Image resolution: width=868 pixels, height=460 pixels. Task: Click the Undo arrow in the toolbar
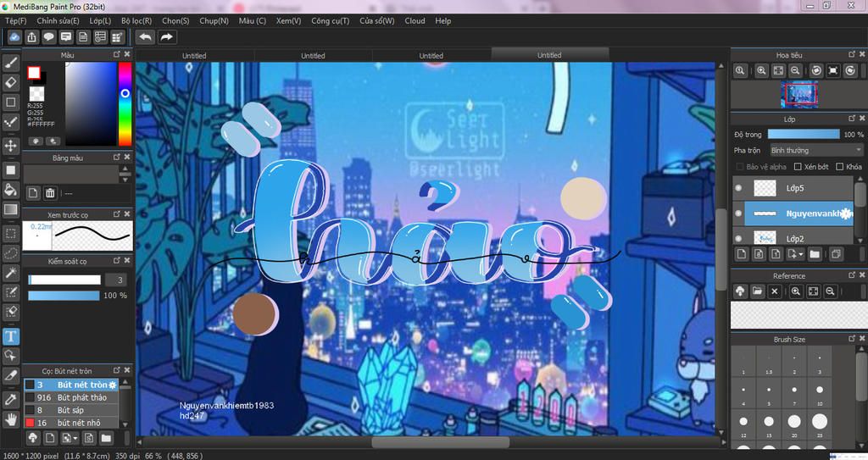tap(146, 37)
